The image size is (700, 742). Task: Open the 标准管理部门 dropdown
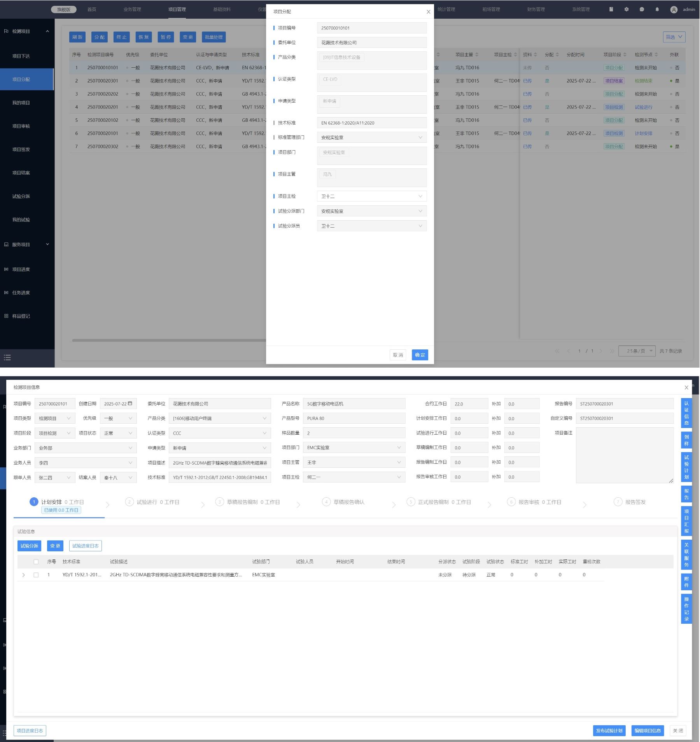[x=371, y=137]
